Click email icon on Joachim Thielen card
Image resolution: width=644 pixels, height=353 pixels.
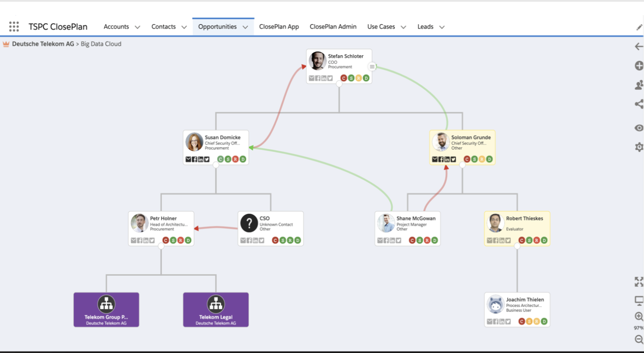coord(490,321)
